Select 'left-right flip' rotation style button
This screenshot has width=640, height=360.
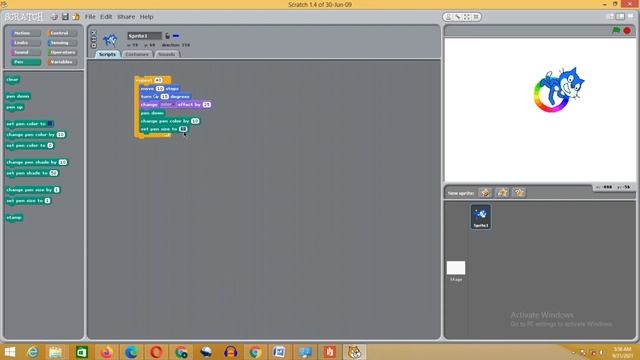pyautogui.click(x=93, y=39)
